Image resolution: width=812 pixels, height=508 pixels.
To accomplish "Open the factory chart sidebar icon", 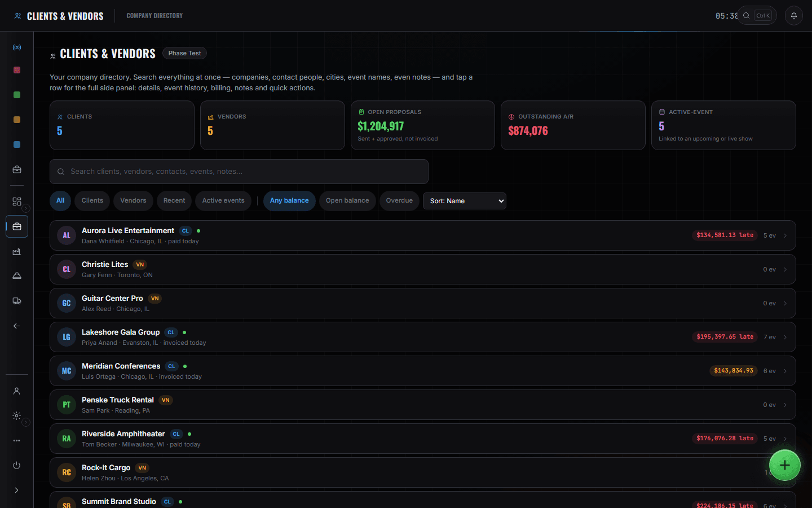I will [x=17, y=252].
